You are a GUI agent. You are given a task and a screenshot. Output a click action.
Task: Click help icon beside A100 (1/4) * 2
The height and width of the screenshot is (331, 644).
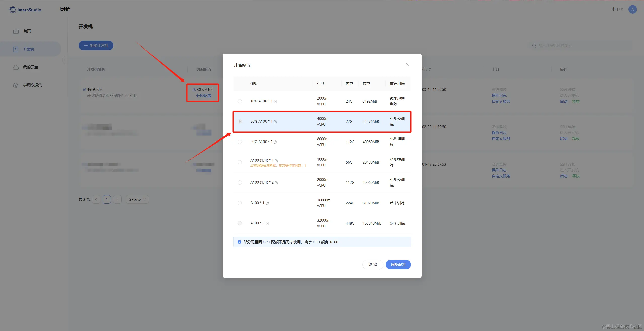coord(276,183)
